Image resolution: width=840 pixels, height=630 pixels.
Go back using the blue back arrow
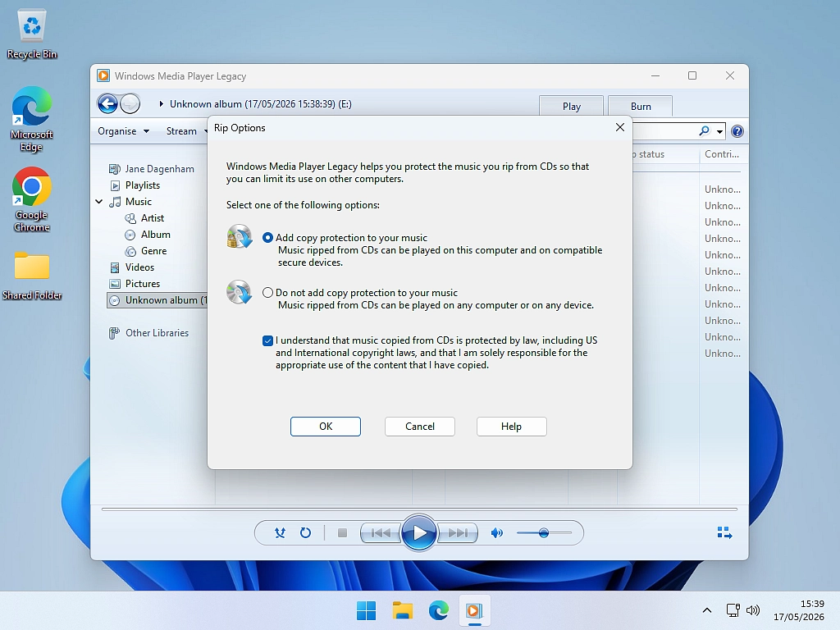[107, 103]
